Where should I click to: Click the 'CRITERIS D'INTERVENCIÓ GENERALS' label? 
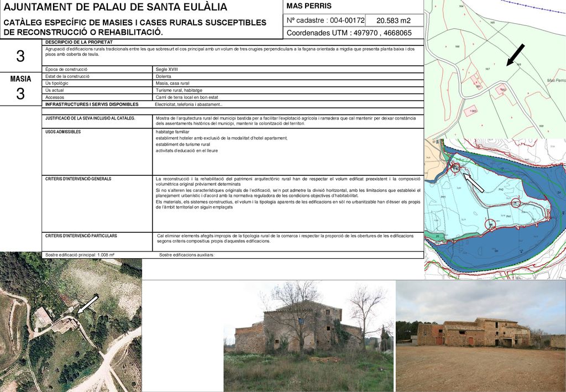click(x=78, y=179)
